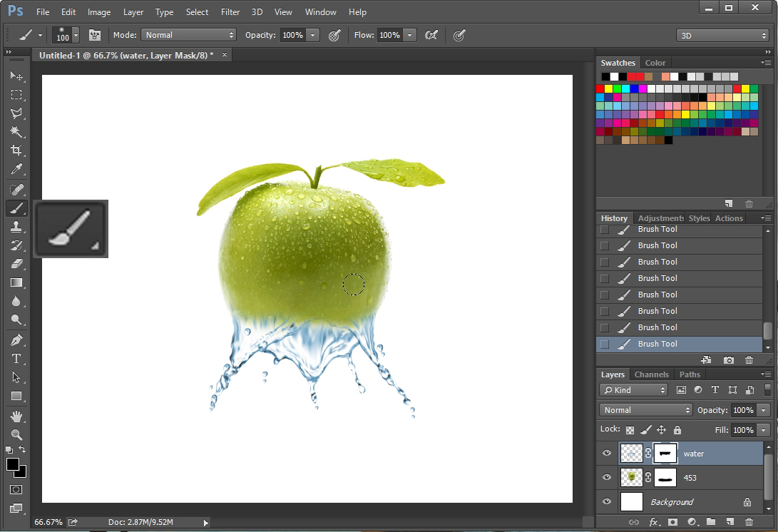Open the Select menu
This screenshot has width=778, height=532.
point(197,12)
